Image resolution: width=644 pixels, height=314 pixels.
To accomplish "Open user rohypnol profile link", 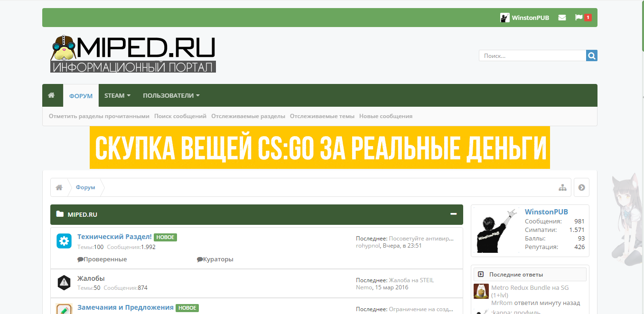I will click(x=368, y=246).
